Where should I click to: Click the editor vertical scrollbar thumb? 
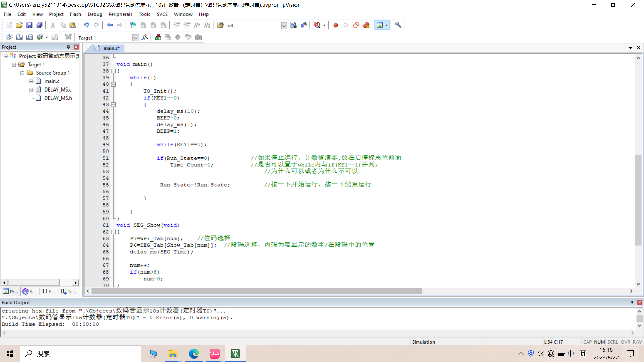pyautogui.click(x=638, y=200)
